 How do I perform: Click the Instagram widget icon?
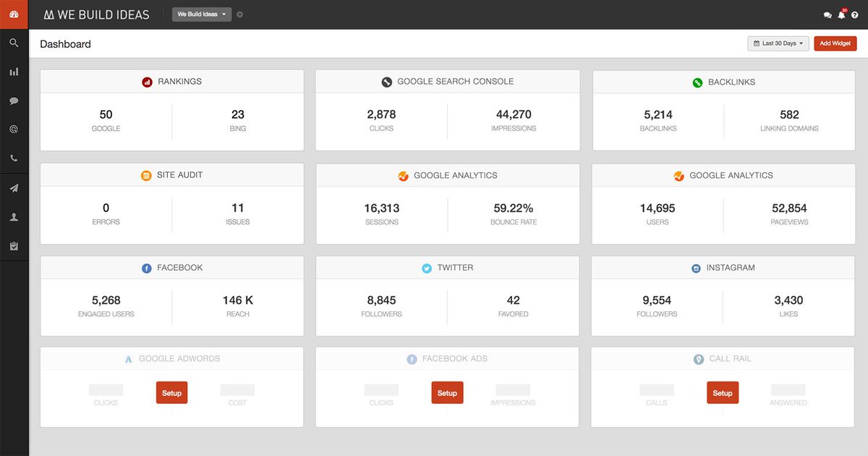point(696,269)
